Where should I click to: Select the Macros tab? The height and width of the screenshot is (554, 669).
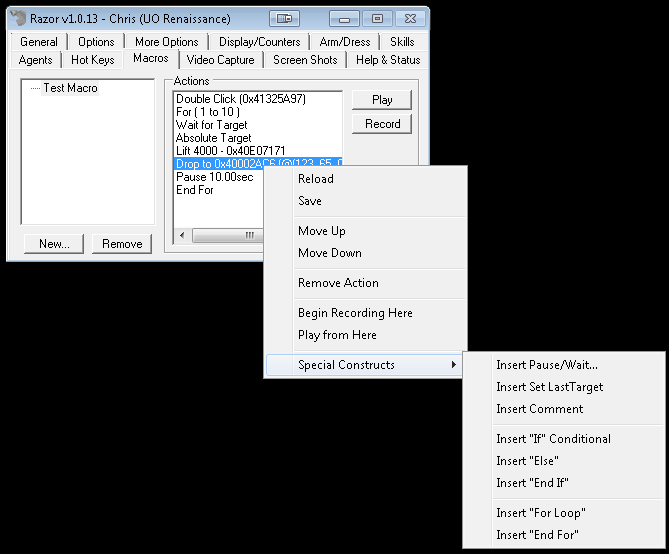point(151,58)
